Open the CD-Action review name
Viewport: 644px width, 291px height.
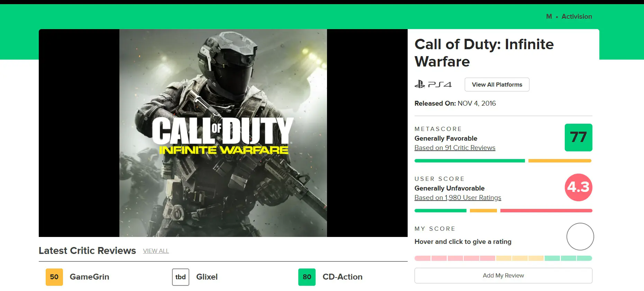point(343,277)
